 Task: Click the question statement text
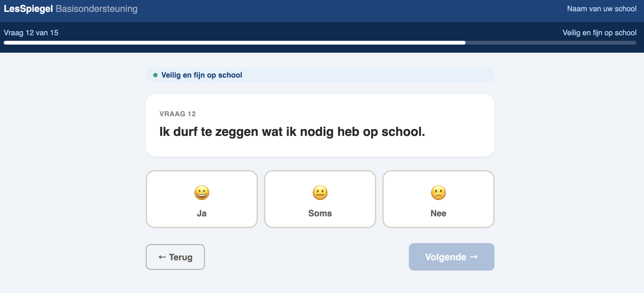[292, 132]
